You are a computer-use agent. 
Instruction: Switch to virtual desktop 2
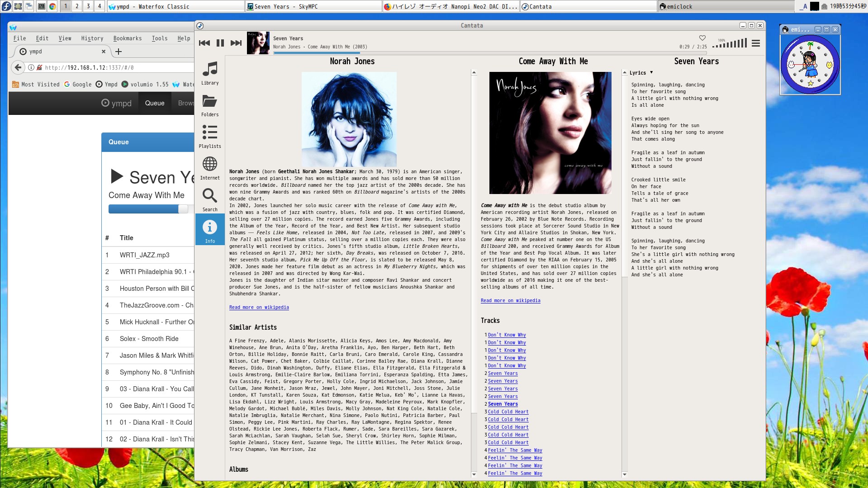pyautogui.click(x=77, y=6)
